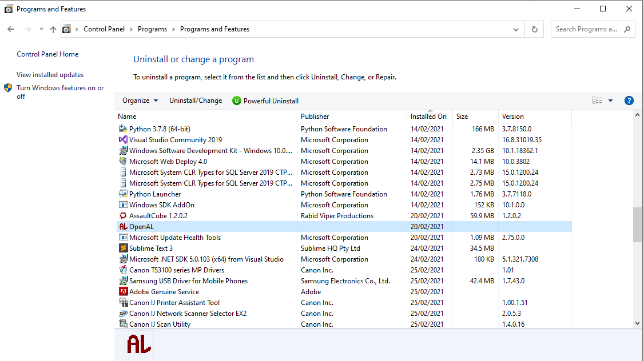Change view using the view layout icon
This screenshot has height=361, width=644.
pos(597,101)
